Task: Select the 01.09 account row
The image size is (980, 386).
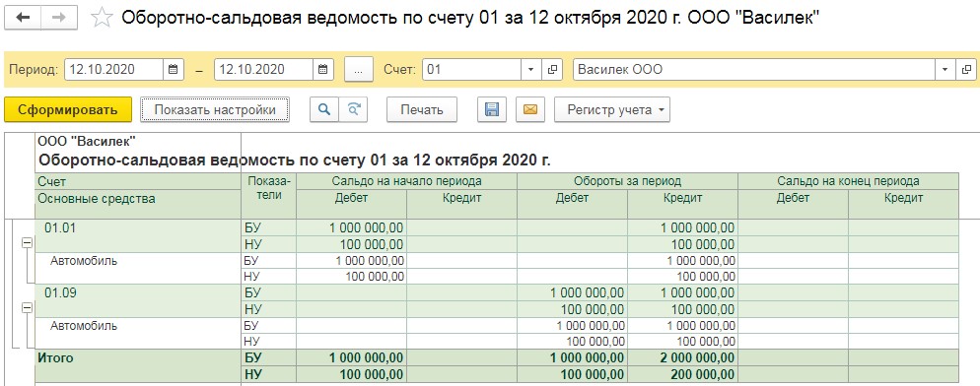Action: point(137,300)
